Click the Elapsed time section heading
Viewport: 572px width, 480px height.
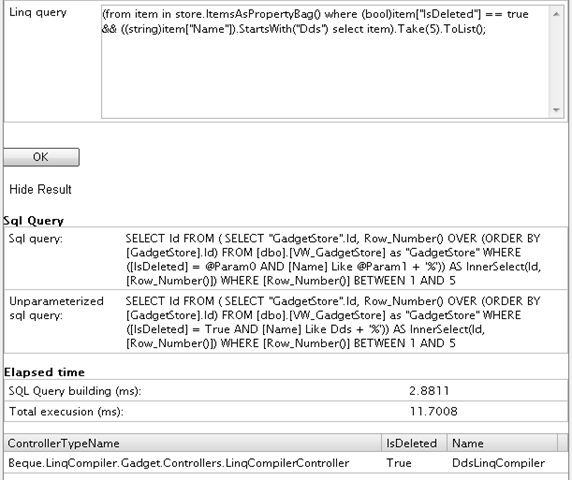[x=44, y=372]
